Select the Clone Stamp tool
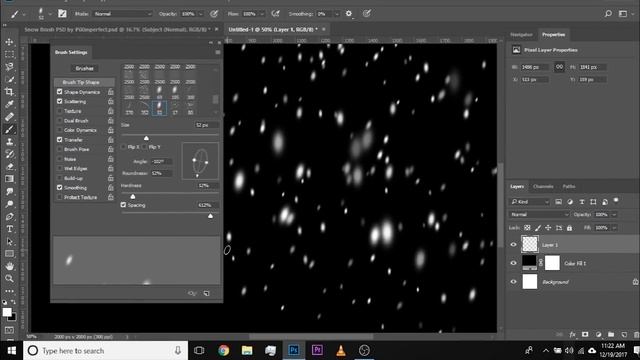 [9, 142]
